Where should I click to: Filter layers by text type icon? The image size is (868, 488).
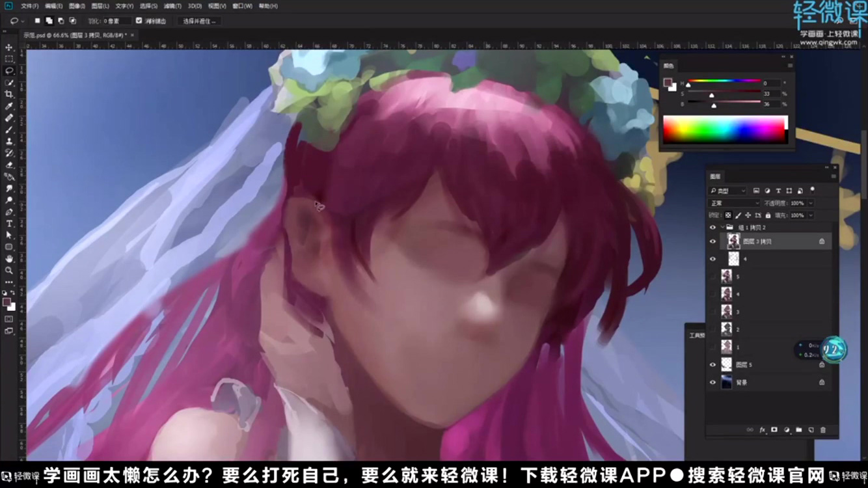pyautogui.click(x=778, y=191)
